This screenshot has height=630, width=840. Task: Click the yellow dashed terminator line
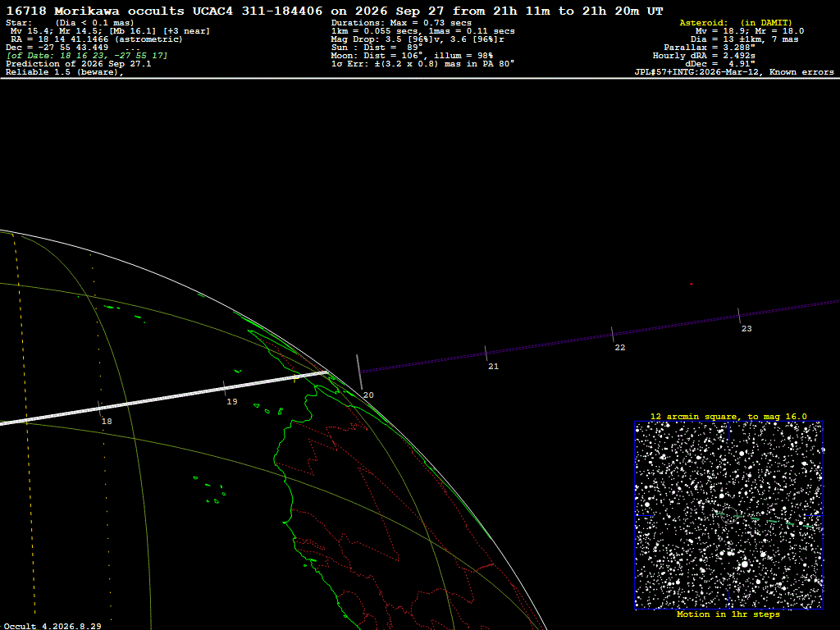click(24, 423)
